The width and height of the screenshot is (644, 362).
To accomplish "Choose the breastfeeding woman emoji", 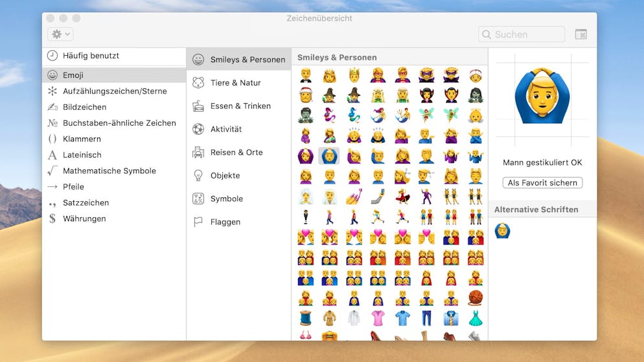I will point(329,136).
